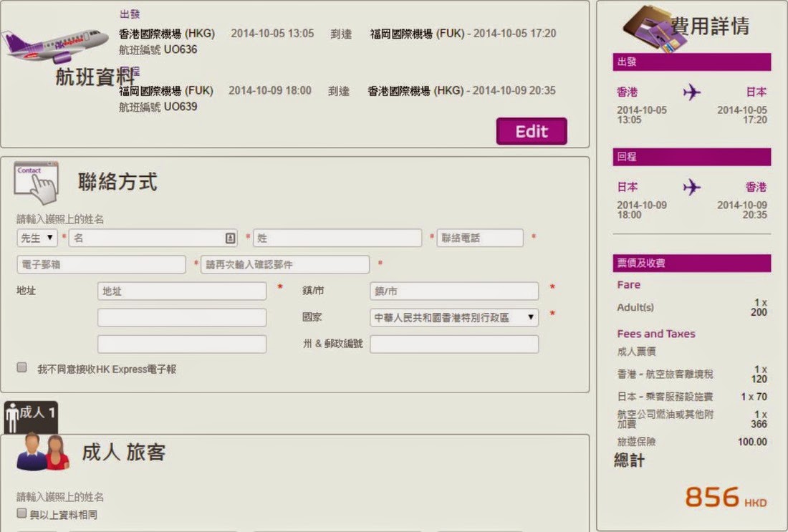
Task: Click the 票價及收費 section header
Action: [691, 263]
